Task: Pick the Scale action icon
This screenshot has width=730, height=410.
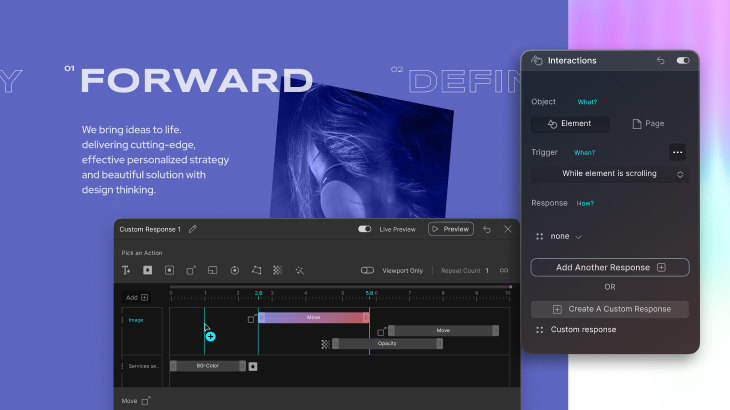Action: 213,270
